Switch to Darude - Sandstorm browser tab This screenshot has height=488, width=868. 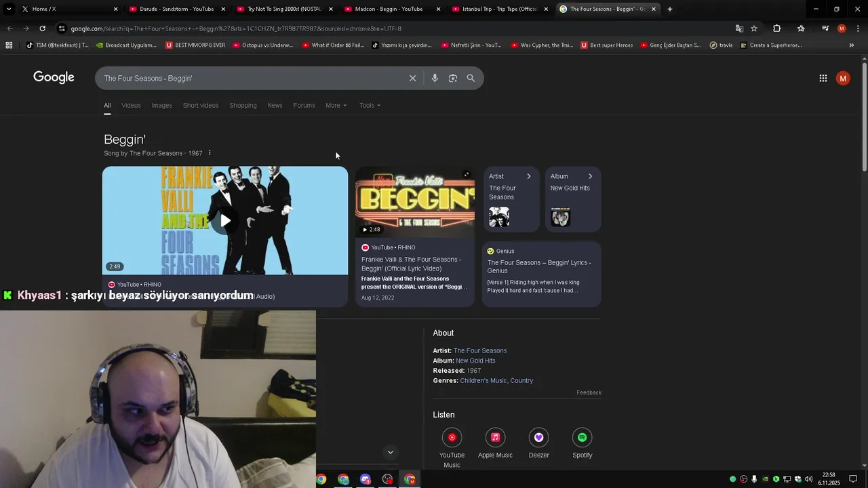tap(176, 9)
